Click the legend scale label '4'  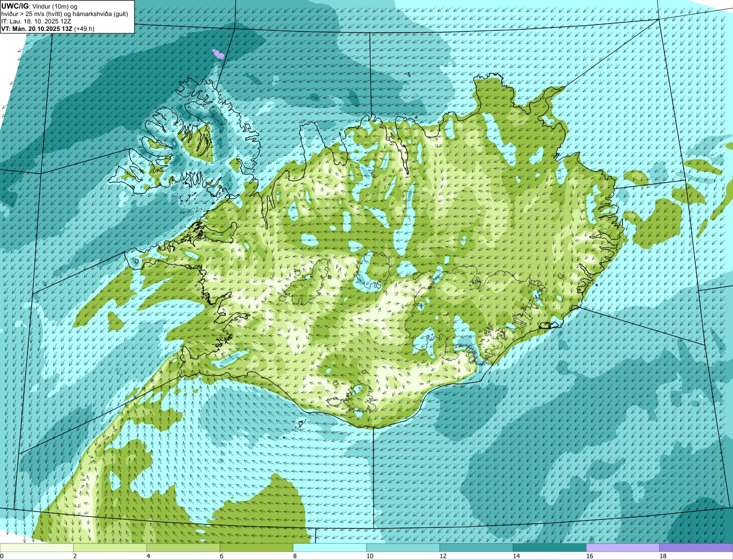click(148, 556)
